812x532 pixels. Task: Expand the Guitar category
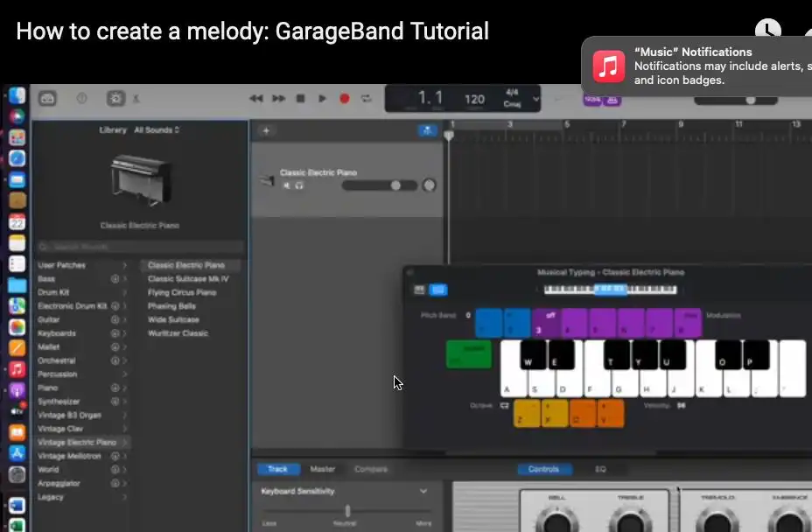pos(82,319)
